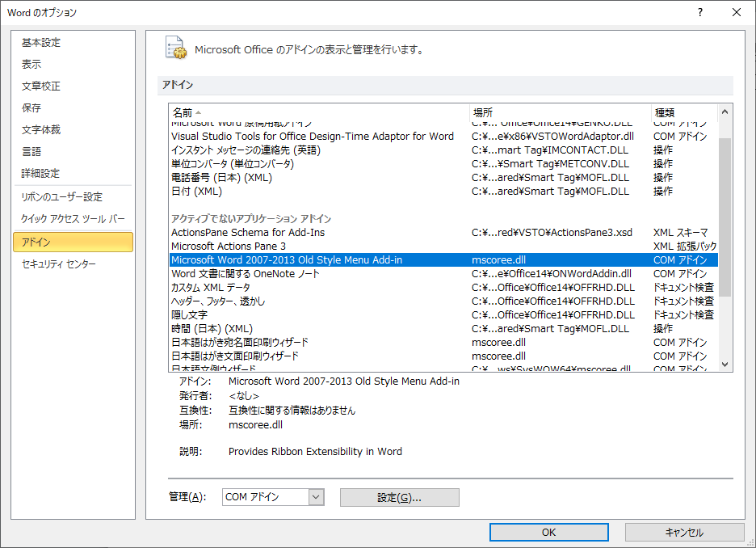Select 日本語はがき宛名面印刷ウィザード row
This screenshot has width=756, height=548.
tap(443, 343)
